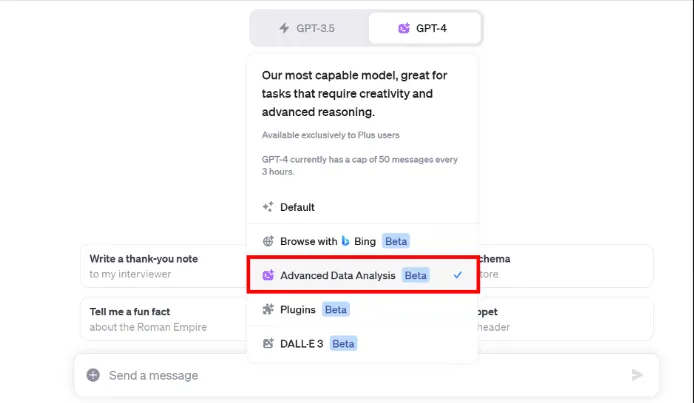Click the Roman Empire fun fact suggestion
694x403 pixels.
[x=164, y=319]
